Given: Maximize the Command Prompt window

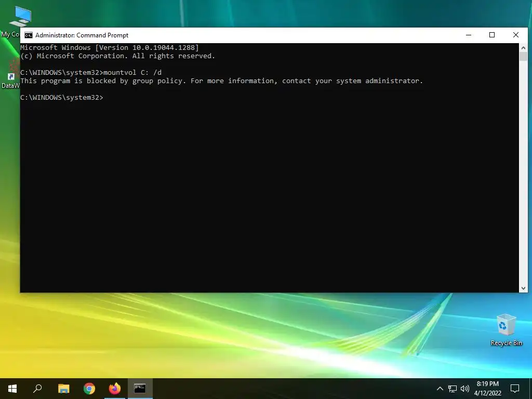Looking at the screenshot, I should coord(492,35).
